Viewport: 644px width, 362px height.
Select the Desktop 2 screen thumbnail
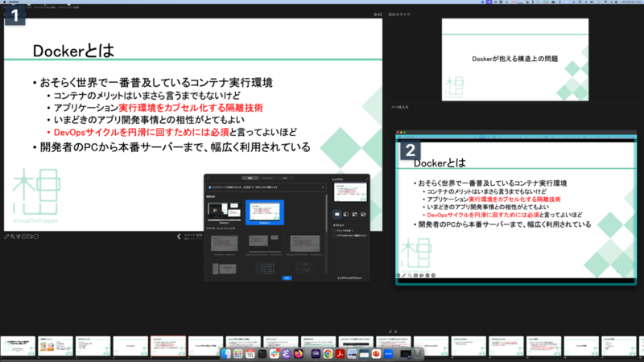point(265,212)
